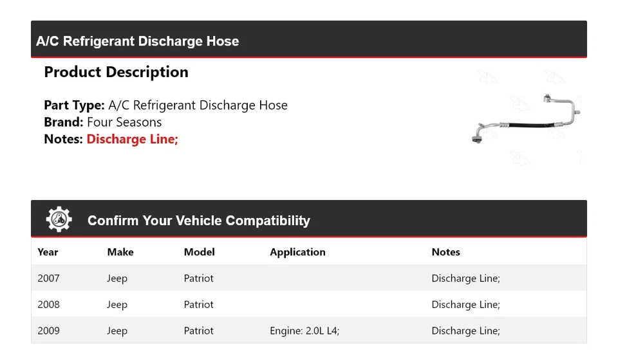Image resolution: width=618 pixels, height=364 pixels.
Task: Select the 2007 year cell
Action: click(48, 278)
